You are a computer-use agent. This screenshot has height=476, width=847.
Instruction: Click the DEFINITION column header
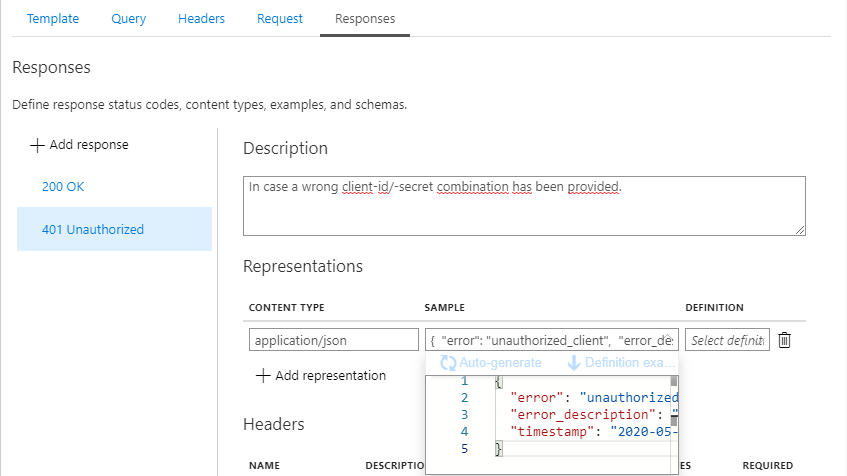click(714, 307)
